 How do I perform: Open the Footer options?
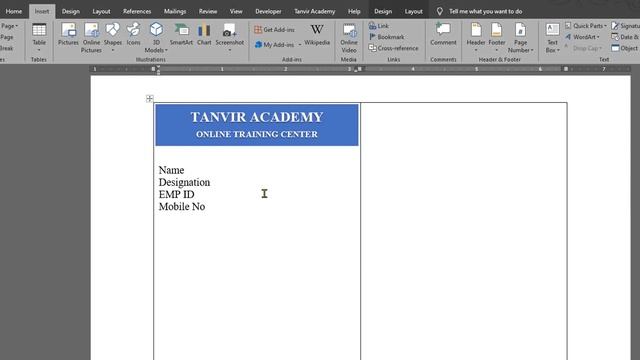[x=497, y=38]
